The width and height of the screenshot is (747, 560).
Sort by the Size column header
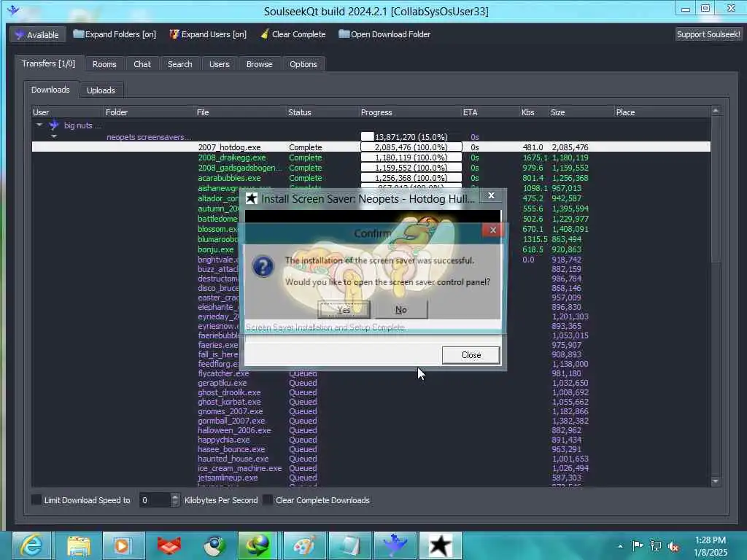(x=581, y=112)
